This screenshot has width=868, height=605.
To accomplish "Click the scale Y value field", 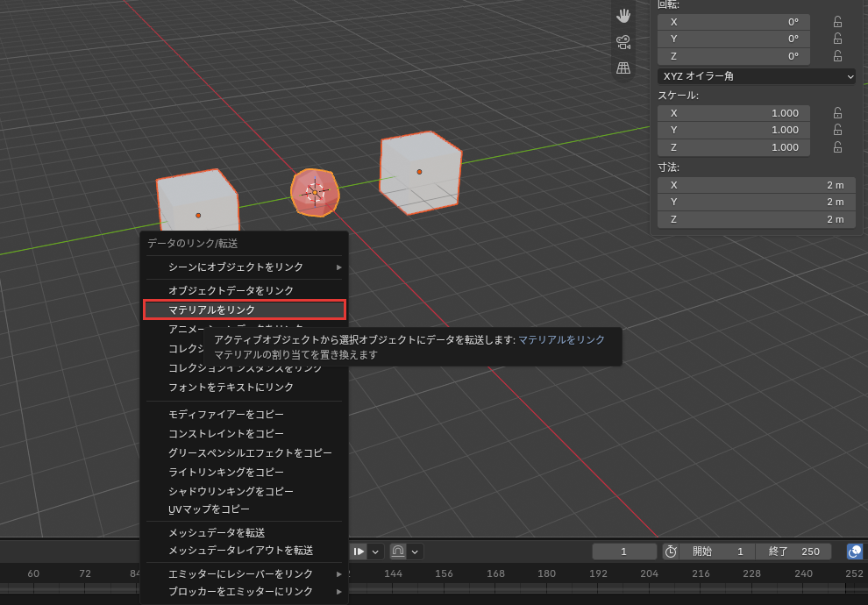I will tap(734, 130).
